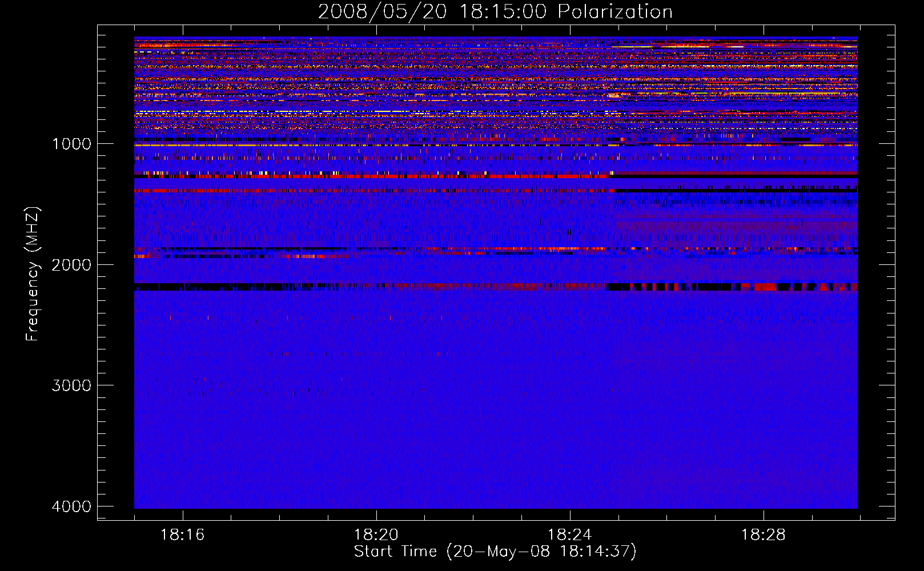
Task: Click the "Frequency (MHZ)" axis label
Action: pyautogui.click(x=33, y=275)
